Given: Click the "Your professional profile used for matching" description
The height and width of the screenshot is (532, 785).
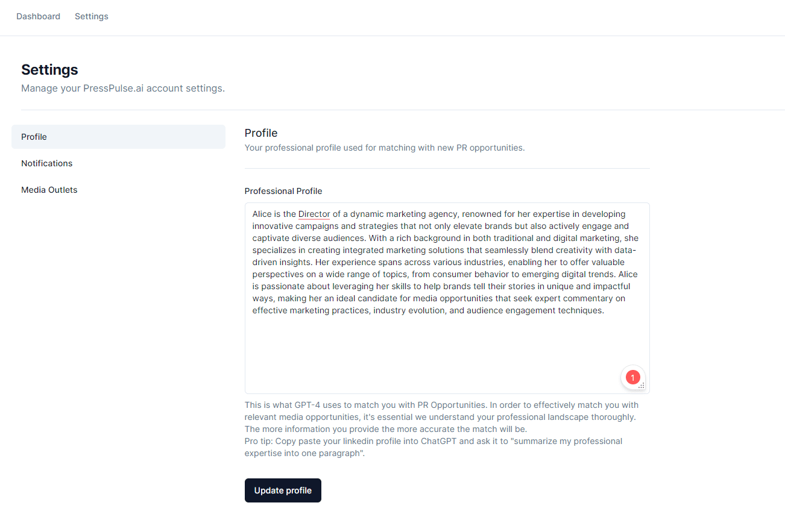Looking at the screenshot, I should click(385, 148).
